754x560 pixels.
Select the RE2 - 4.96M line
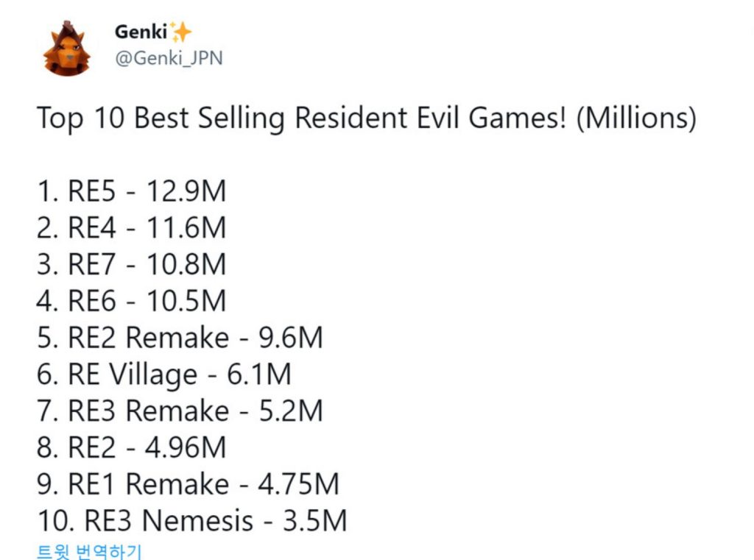coord(131,447)
